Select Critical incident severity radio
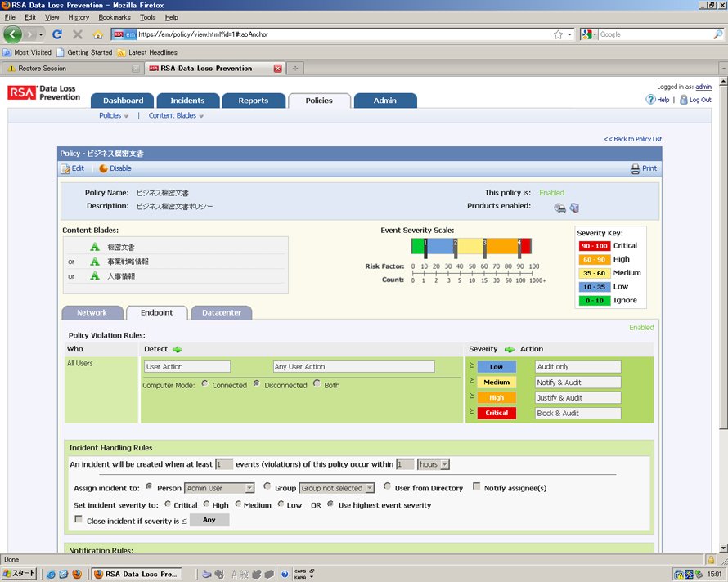Image resolution: width=728 pixels, height=582 pixels. (x=168, y=504)
